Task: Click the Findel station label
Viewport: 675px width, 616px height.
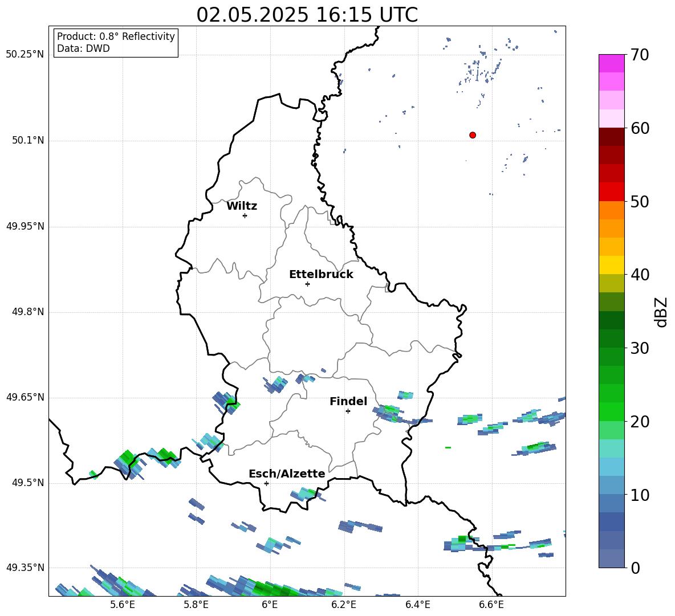Action: click(348, 402)
